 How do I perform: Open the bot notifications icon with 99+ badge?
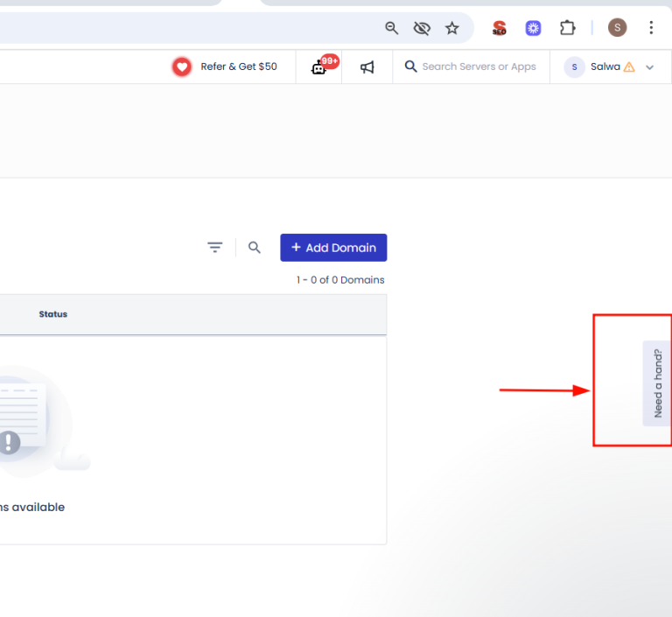point(320,67)
